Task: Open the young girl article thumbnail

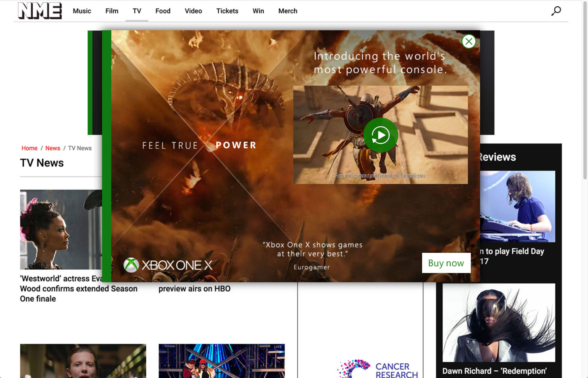Action: pos(83,361)
